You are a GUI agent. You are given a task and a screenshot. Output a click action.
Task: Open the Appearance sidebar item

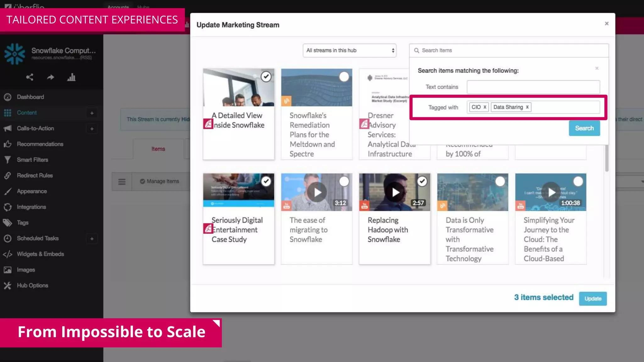click(x=32, y=191)
